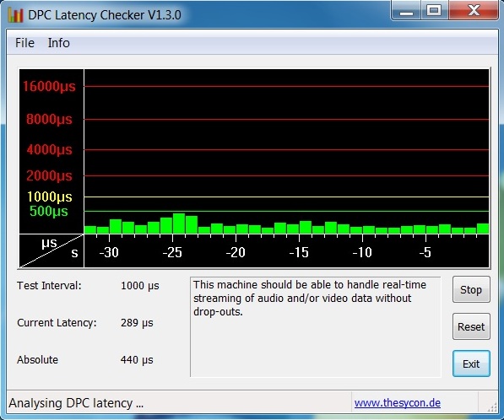Open the www.thesycon.de link
504x420 pixels.
(x=398, y=402)
